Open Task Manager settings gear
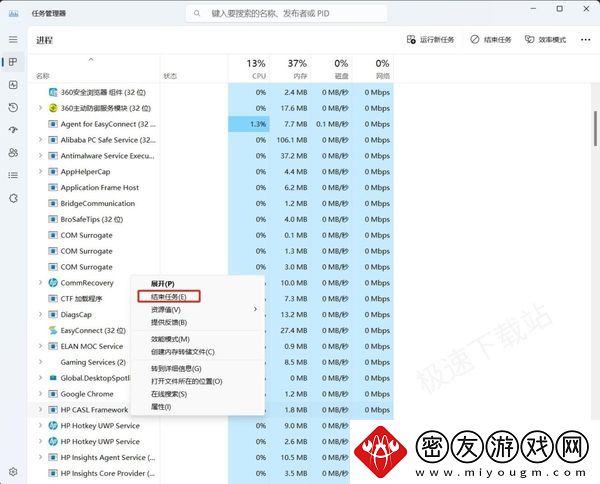 pyautogui.click(x=13, y=471)
